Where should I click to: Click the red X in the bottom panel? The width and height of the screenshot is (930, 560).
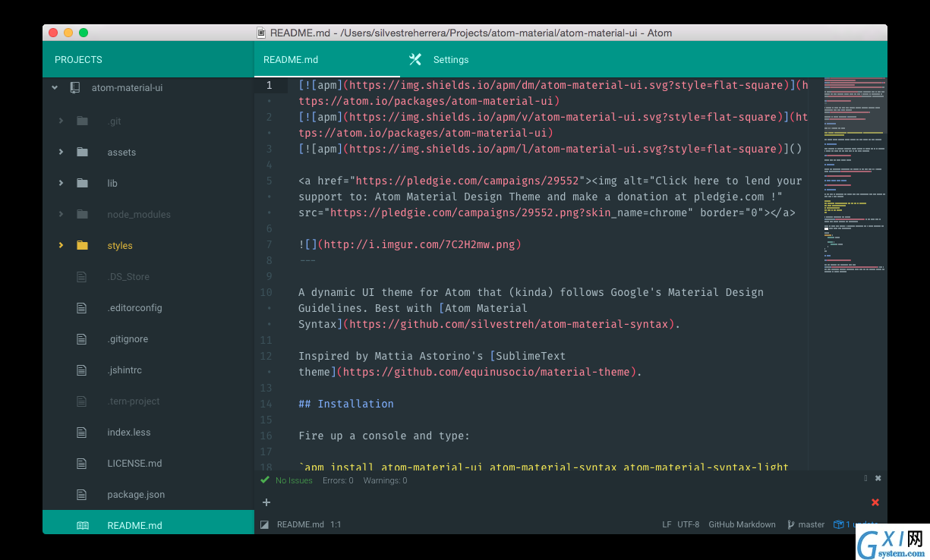pos(875,502)
